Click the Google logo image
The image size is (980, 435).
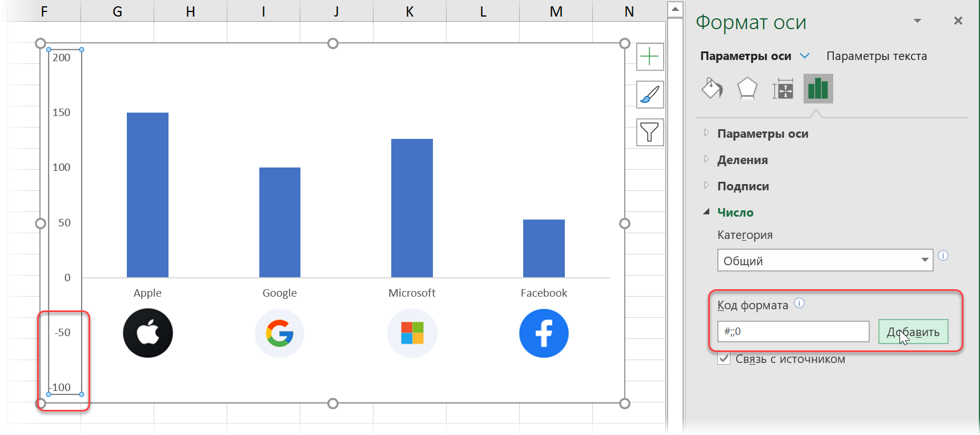point(280,333)
